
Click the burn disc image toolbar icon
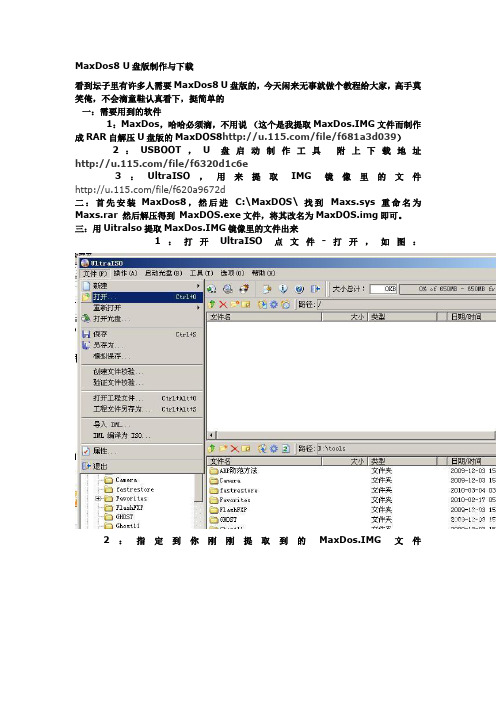[244, 289]
